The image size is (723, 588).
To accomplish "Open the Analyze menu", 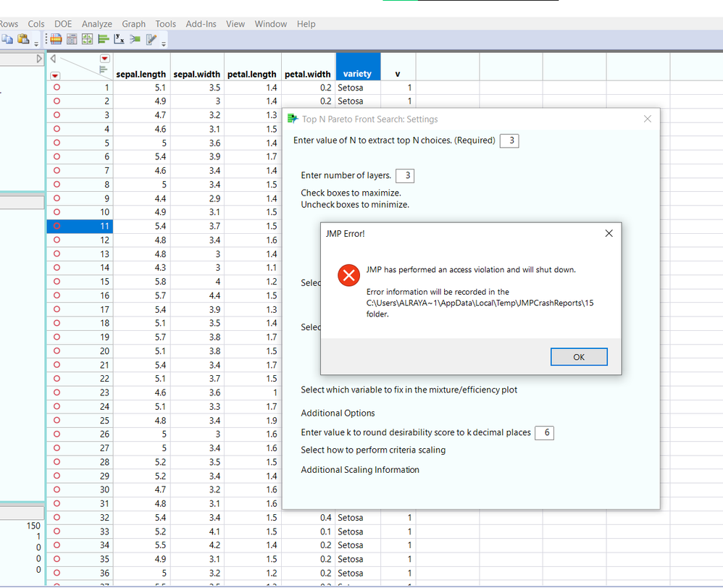I will [x=96, y=24].
